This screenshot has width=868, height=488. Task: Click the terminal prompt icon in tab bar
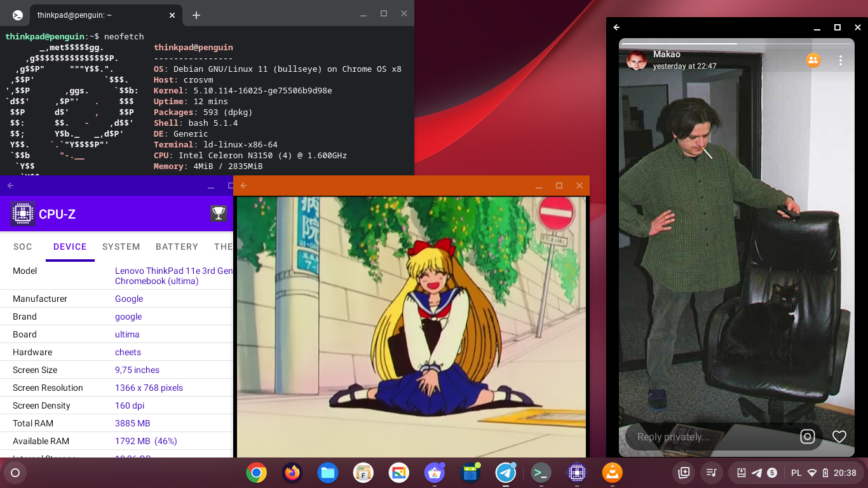(x=18, y=15)
